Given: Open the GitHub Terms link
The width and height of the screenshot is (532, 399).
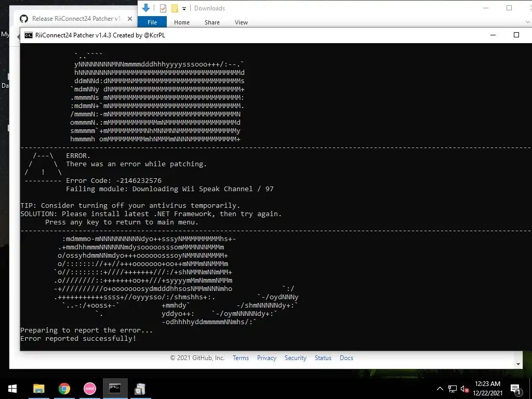Looking at the screenshot, I should 241,357.
